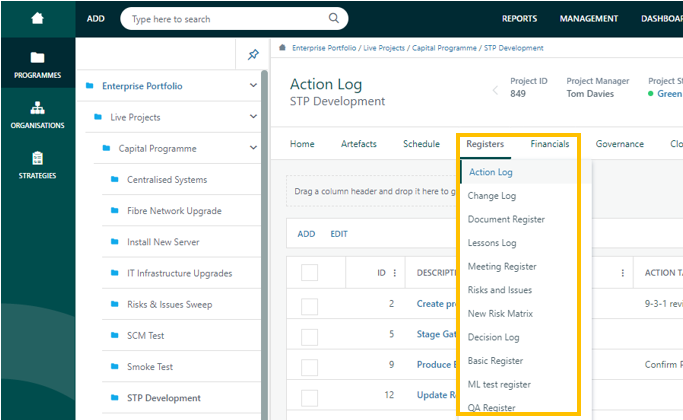Pin the navigation tree panel
The height and width of the screenshot is (420, 683).
(253, 54)
